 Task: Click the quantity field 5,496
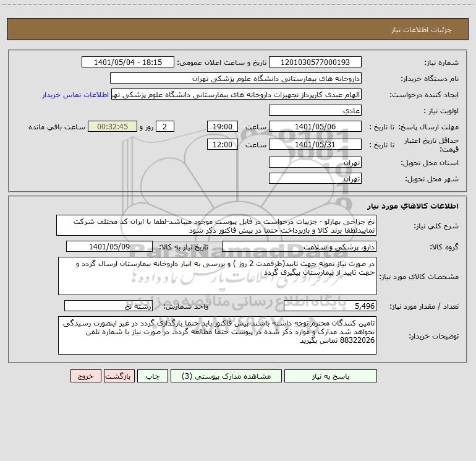click(330, 306)
